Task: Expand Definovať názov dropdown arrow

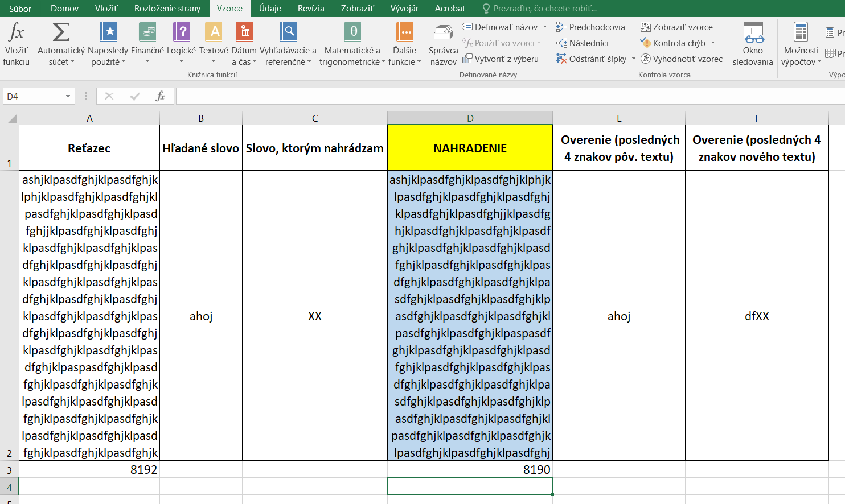Action: coord(545,27)
